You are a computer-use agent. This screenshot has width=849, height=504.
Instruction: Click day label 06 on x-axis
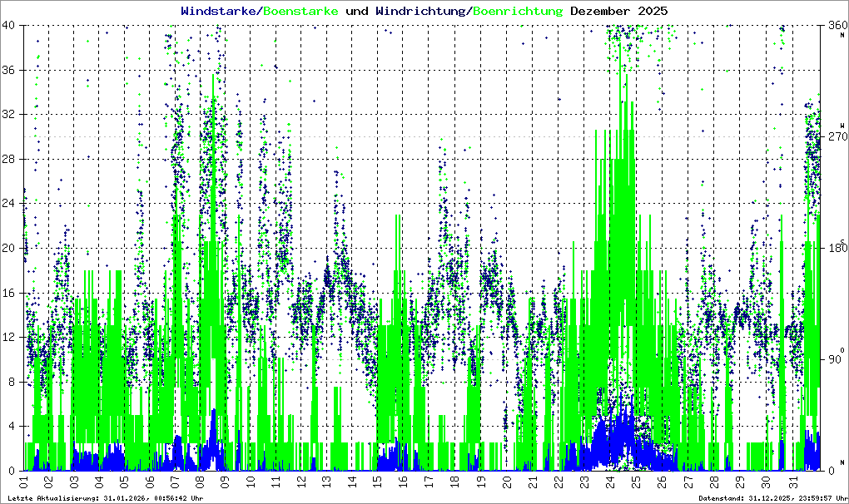pos(150,482)
